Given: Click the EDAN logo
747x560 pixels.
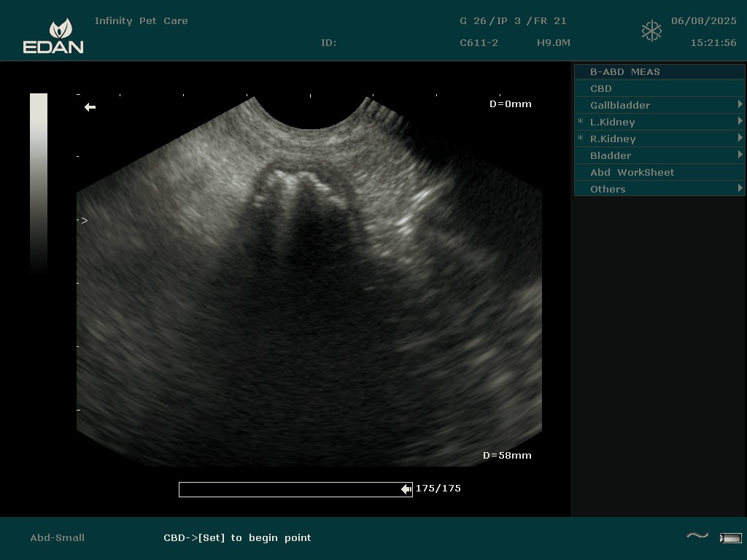Looking at the screenshot, I should pos(53,36).
